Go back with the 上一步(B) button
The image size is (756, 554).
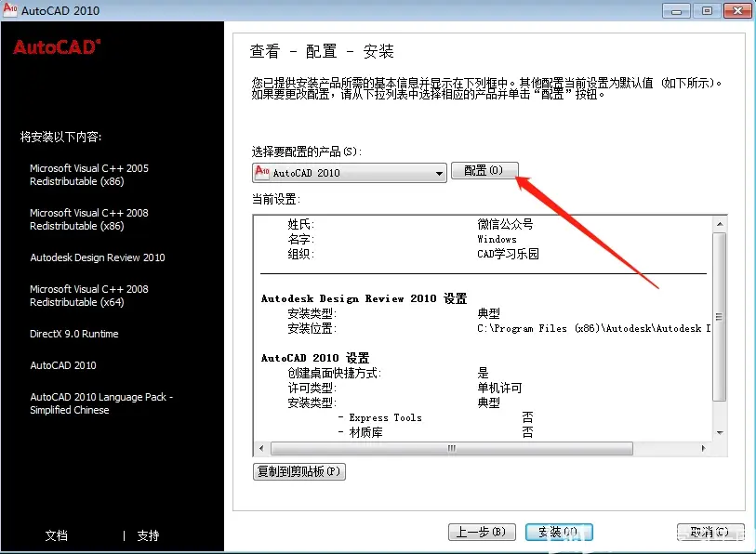(x=482, y=533)
